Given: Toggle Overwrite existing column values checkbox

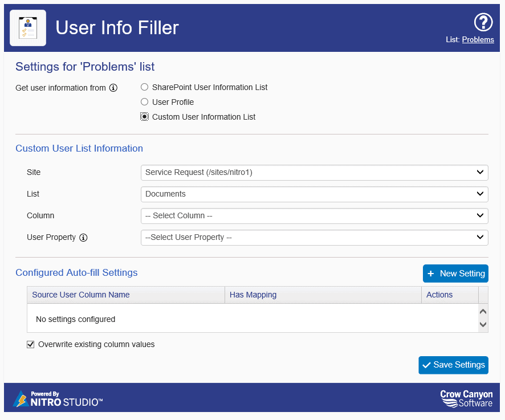Looking at the screenshot, I should [31, 345].
